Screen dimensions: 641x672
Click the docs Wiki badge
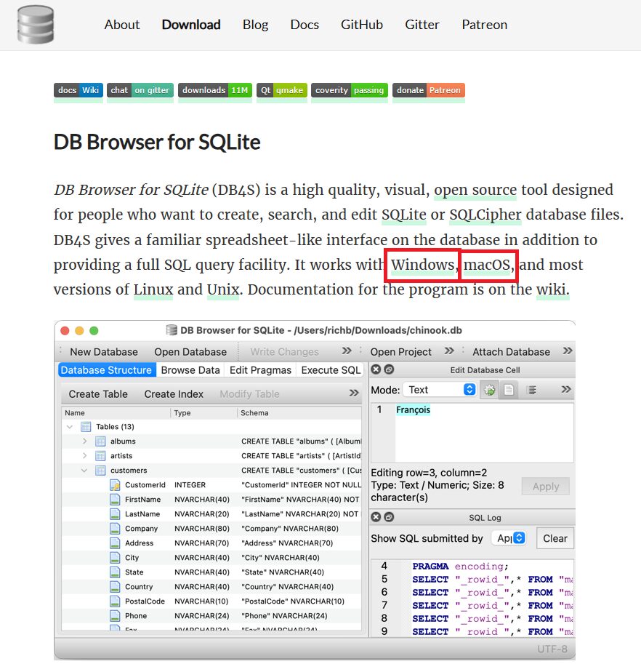coord(78,90)
